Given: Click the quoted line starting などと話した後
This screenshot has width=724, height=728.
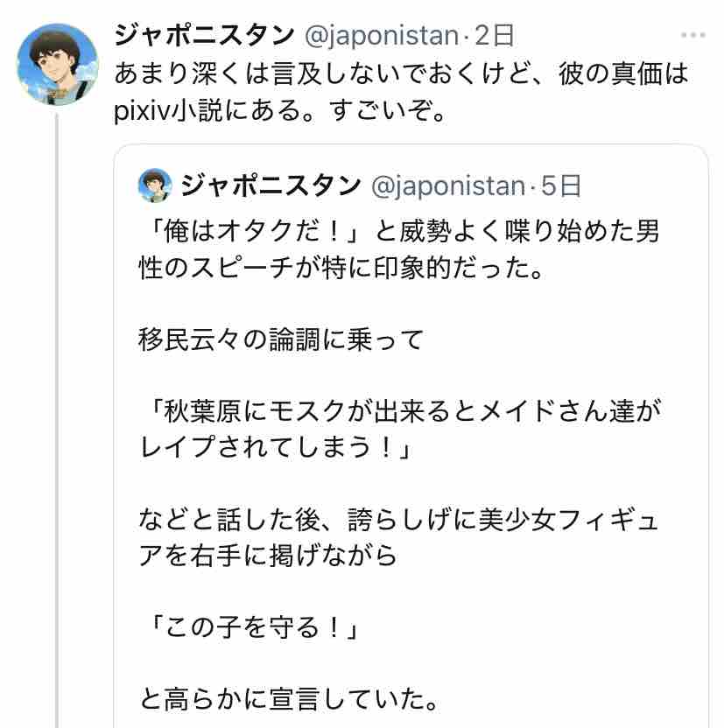Looking at the screenshot, I should click(x=398, y=518).
